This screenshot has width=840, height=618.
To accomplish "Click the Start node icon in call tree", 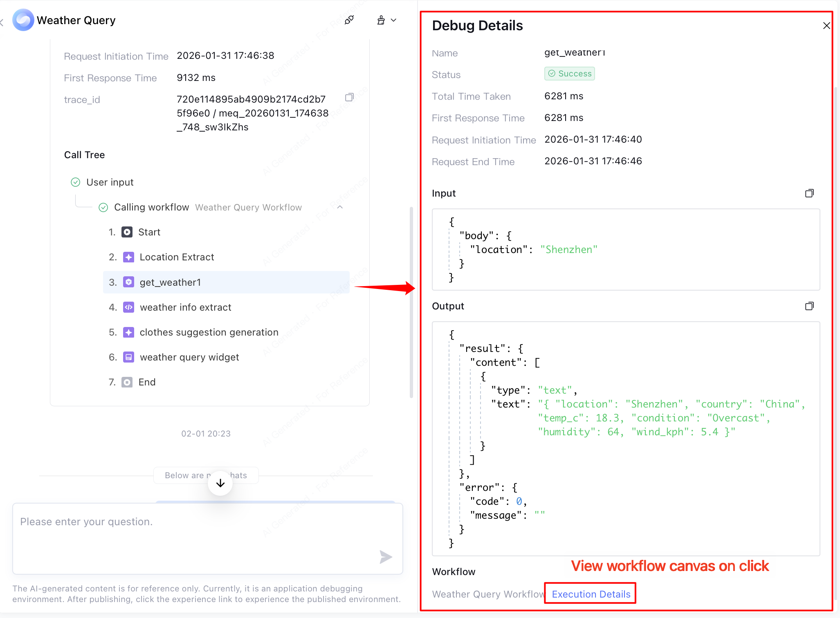I will click(x=128, y=232).
